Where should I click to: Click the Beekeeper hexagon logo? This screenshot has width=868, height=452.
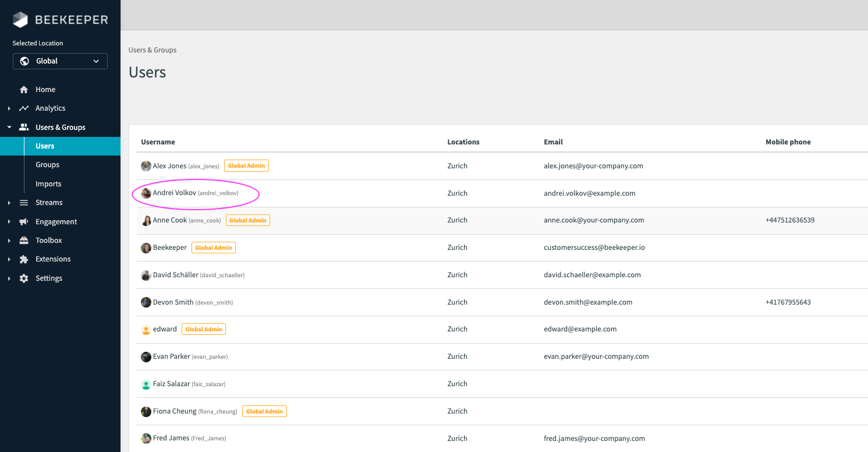click(x=19, y=19)
